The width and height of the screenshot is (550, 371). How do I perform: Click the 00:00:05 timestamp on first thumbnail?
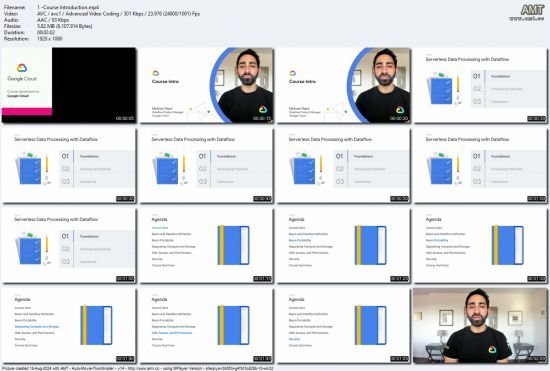click(x=125, y=119)
